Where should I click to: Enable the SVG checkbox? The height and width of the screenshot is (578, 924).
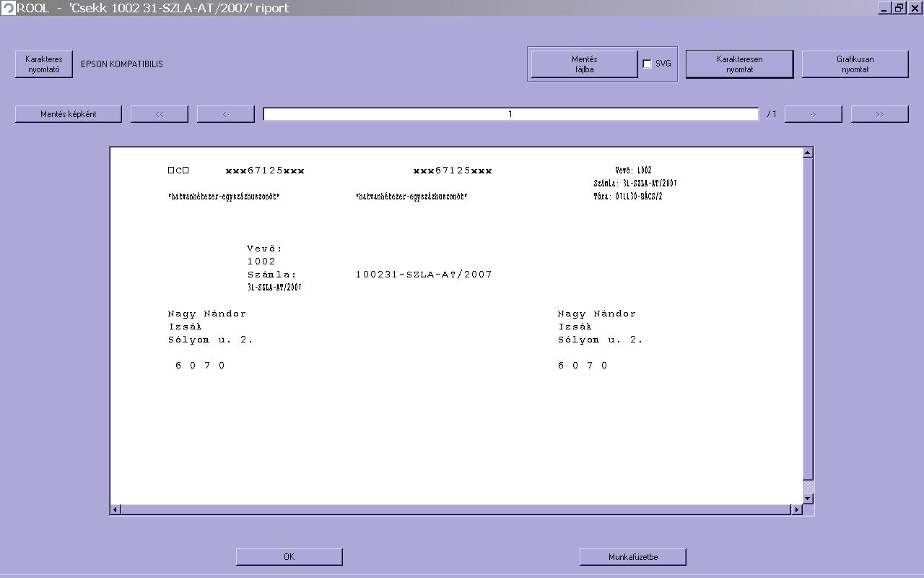(647, 64)
